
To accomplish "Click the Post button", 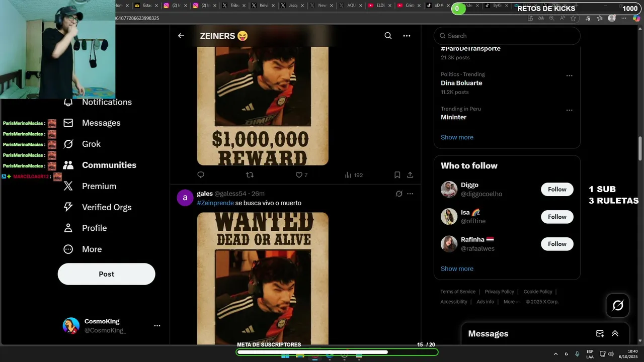I will click(x=107, y=274).
